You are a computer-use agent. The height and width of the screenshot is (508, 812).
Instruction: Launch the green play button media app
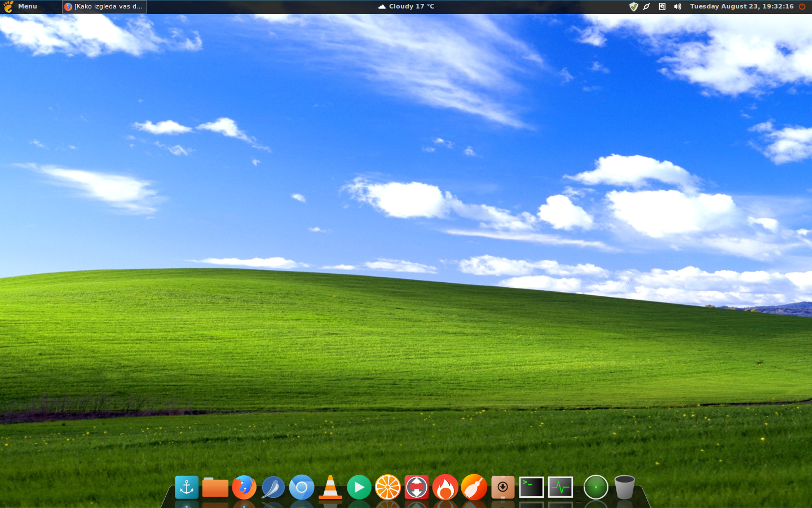click(x=359, y=488)
